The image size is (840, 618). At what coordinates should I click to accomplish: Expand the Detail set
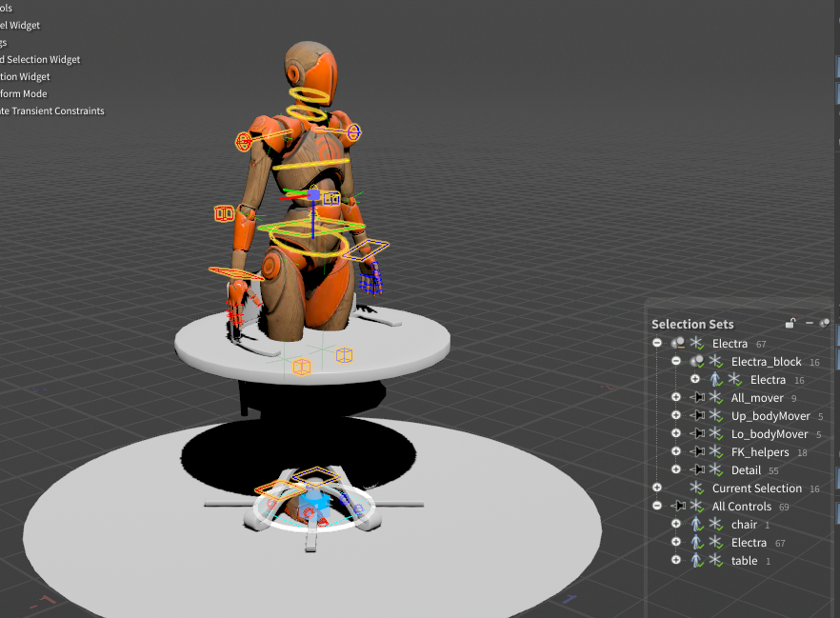click(676, 469)
